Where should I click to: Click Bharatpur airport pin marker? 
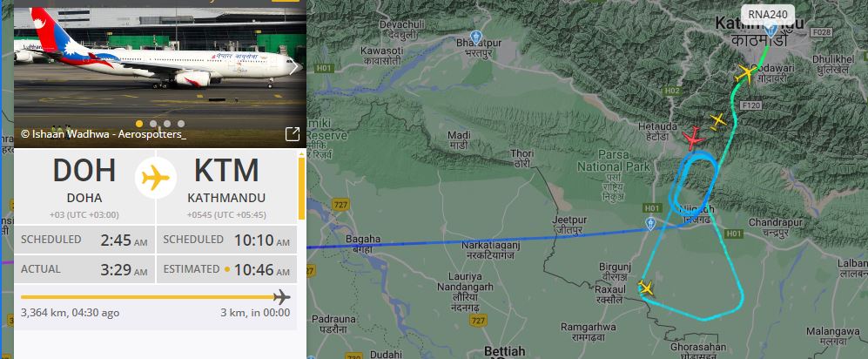click(x=475, y=37)
